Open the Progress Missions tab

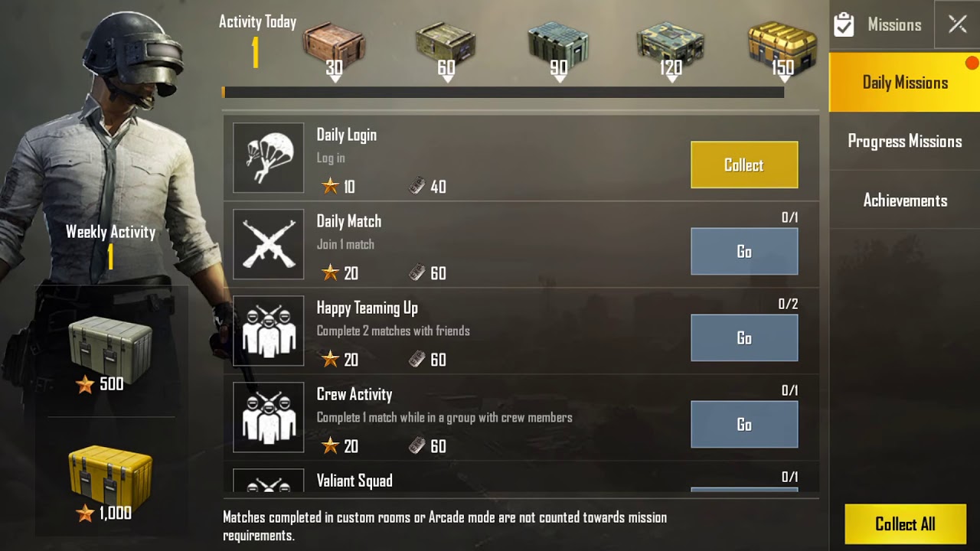point(905,142)
